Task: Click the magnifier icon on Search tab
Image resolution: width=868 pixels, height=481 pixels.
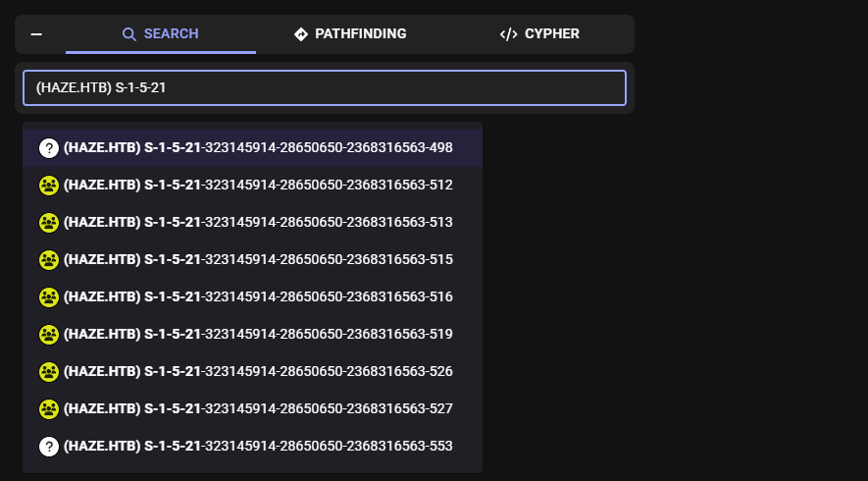Action: [128, 34]
